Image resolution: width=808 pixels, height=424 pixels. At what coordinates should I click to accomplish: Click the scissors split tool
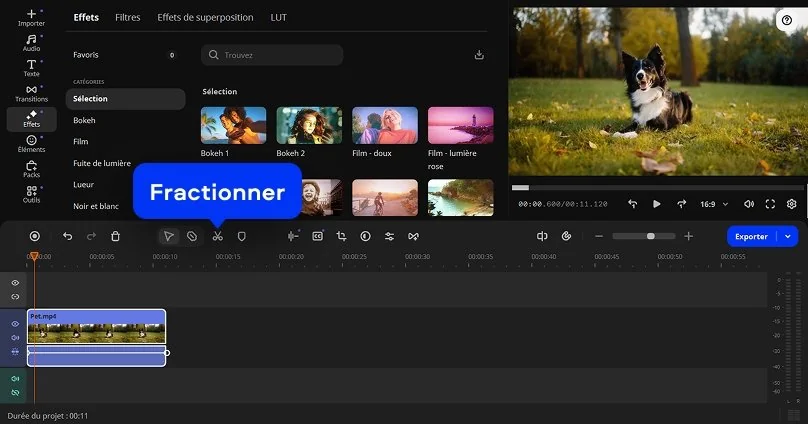pos(217,236)
